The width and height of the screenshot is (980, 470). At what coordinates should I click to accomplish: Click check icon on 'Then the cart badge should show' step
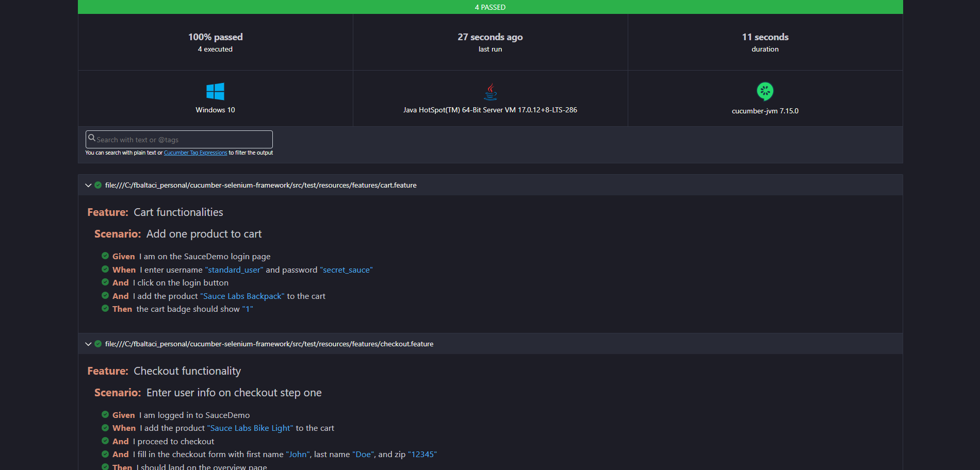(105, 308)
